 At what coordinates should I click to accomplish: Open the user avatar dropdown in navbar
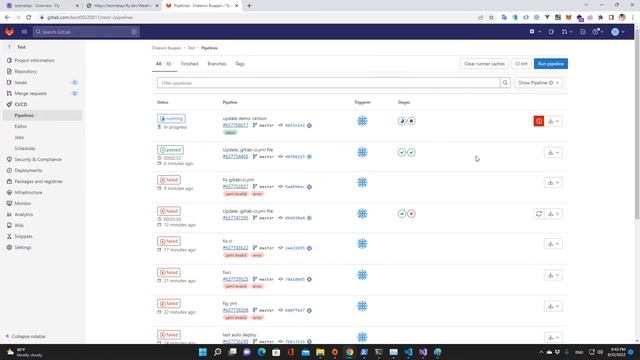click(x=618, y=31)
